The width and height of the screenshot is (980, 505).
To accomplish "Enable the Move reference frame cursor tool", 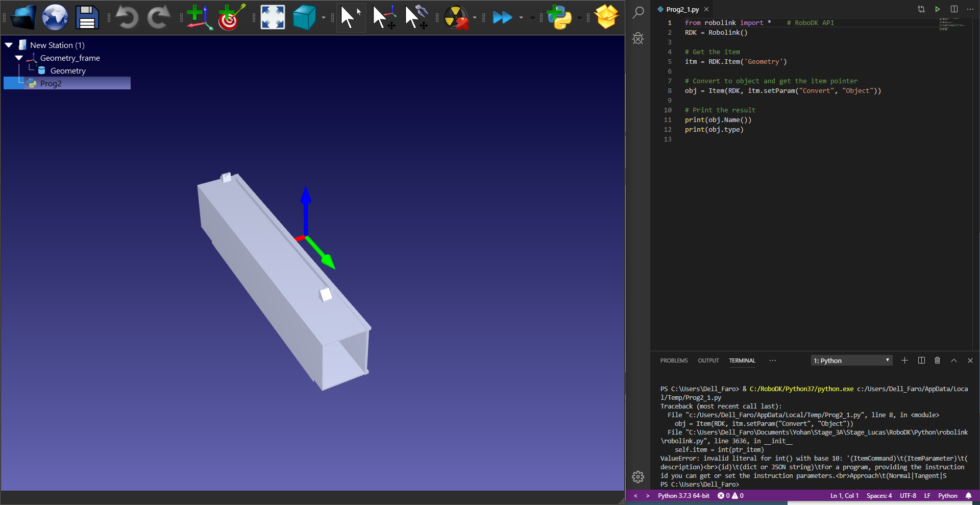I will [x=384, y=17].
